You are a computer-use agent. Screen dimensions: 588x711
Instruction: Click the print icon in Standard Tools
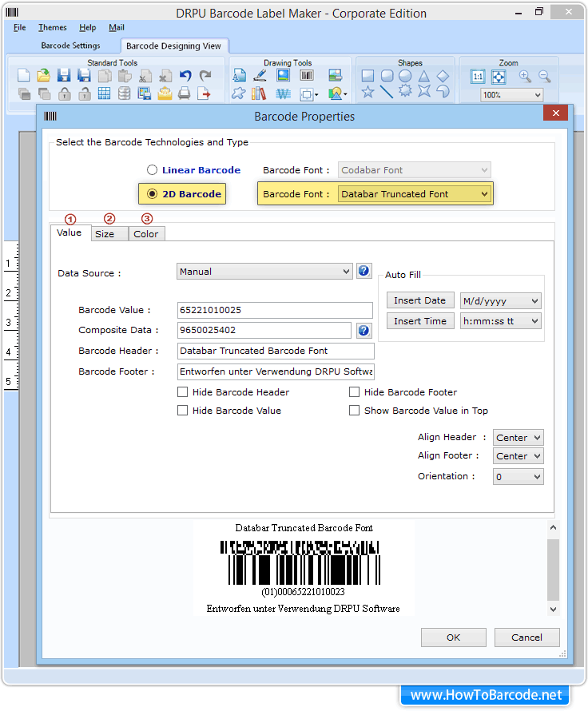click(x=185, y=93)
